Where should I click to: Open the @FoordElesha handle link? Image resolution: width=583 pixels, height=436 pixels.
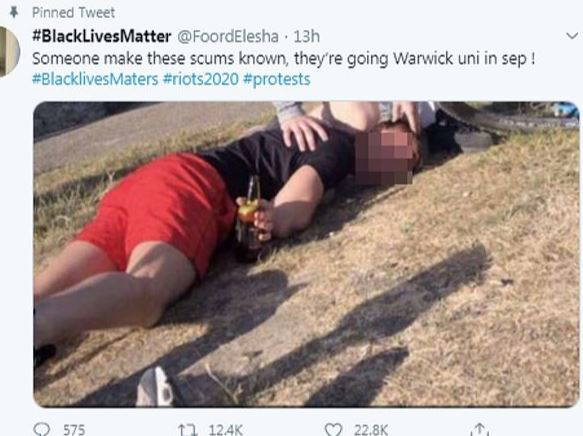228,36
